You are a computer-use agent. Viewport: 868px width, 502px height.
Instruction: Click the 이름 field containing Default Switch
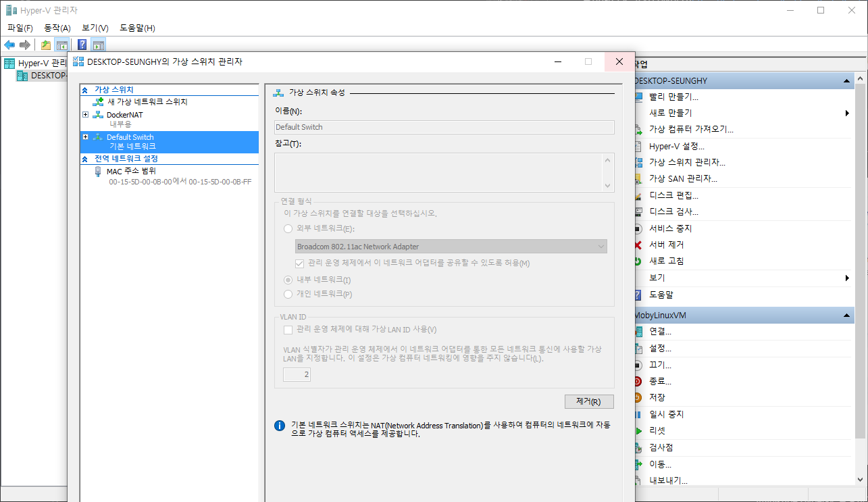pyautogui.click(x=444, y=127)
